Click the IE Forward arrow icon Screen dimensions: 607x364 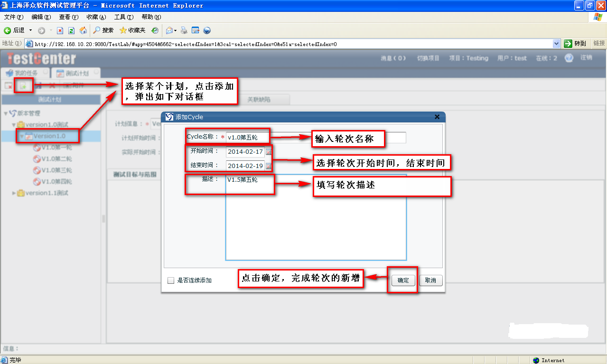click(41, 30)
